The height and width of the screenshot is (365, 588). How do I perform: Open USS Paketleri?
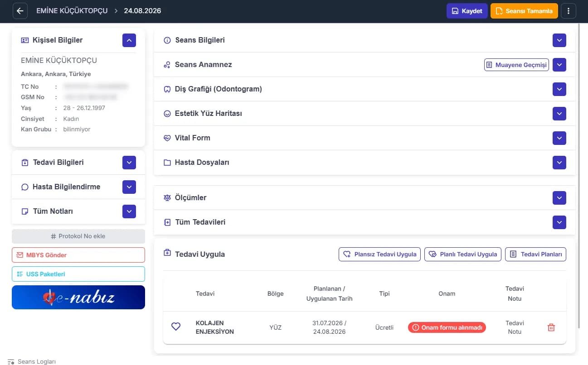(x=78, y=274)
